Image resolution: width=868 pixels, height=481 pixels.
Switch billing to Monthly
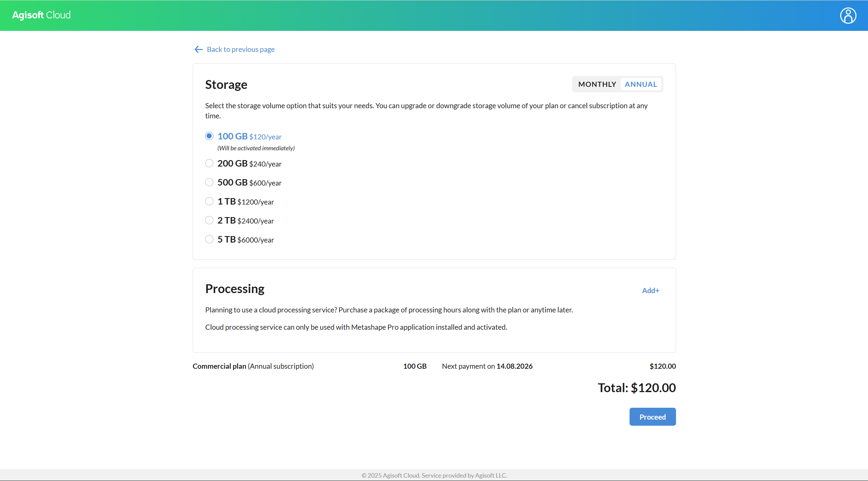tap(597, 84)
